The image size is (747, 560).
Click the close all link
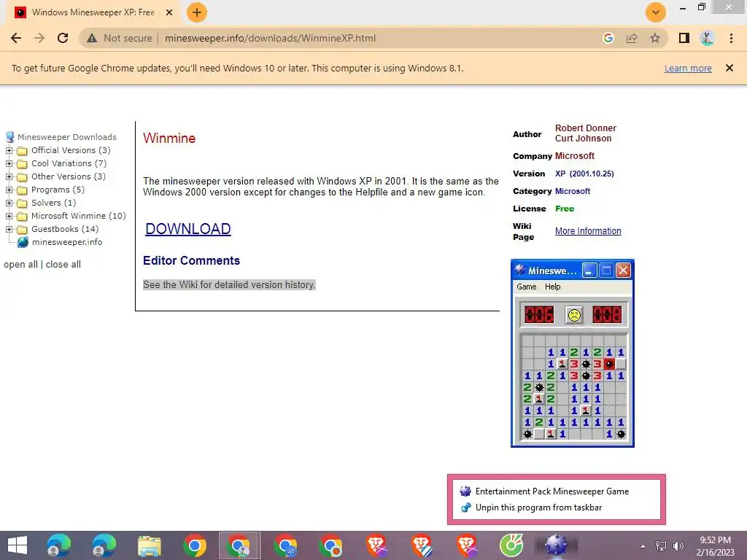pyautogui.click(x=63, y=264)
